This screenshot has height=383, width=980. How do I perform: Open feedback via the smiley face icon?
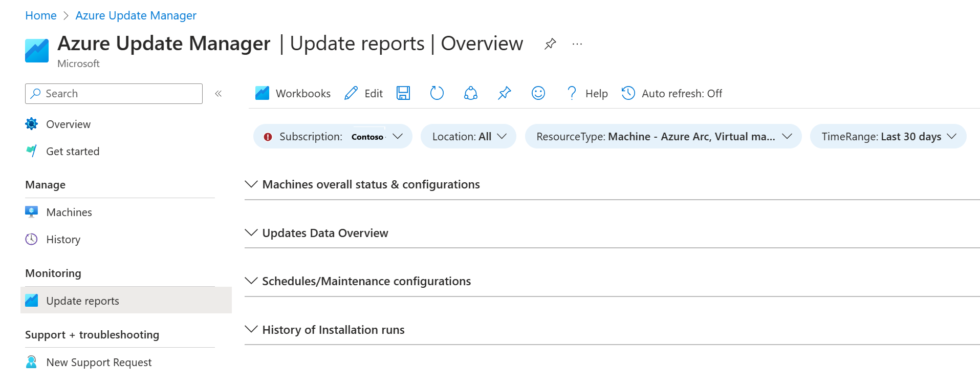(538, 93)
